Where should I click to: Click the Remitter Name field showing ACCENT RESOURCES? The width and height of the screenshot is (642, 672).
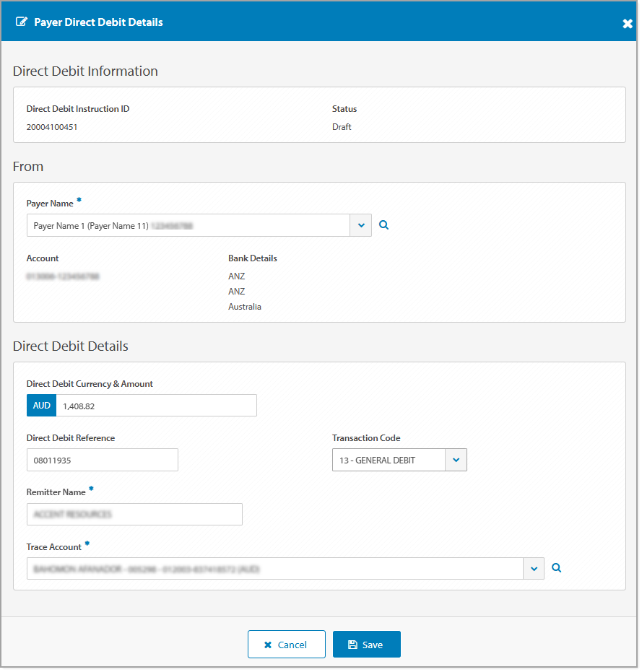click(x=134, y=514)
